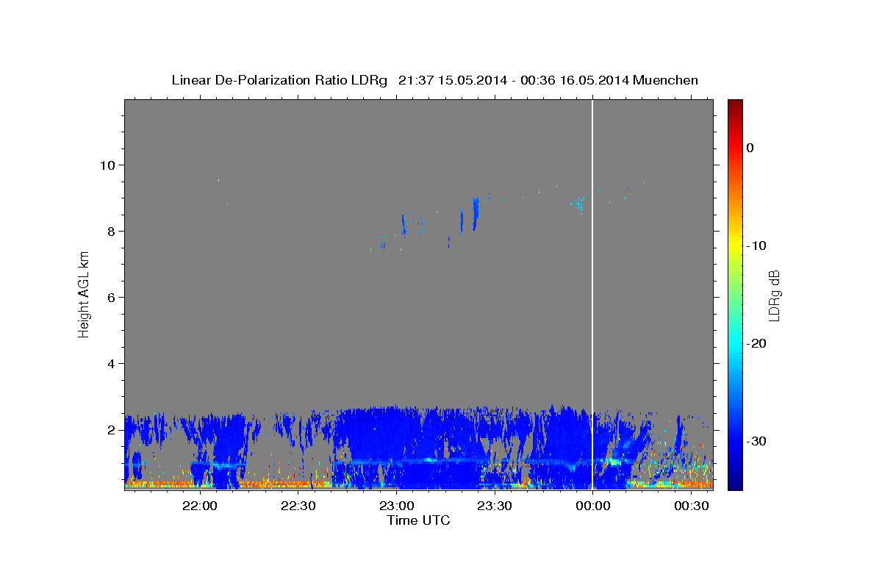882x588 pixels.
Task: Click the colorbar value -20
Action: (756, 343)
